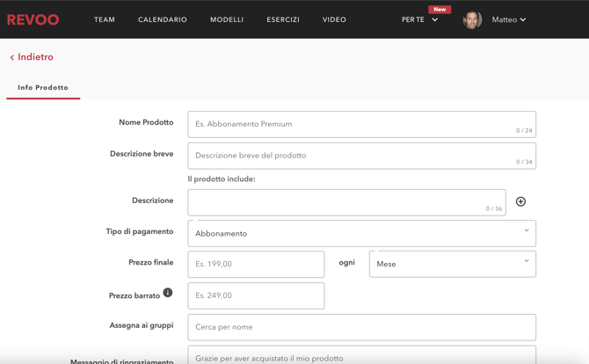Open the ESERCIZI page
This screenshot has height=364, width=589.
click(x=283, y=19)
